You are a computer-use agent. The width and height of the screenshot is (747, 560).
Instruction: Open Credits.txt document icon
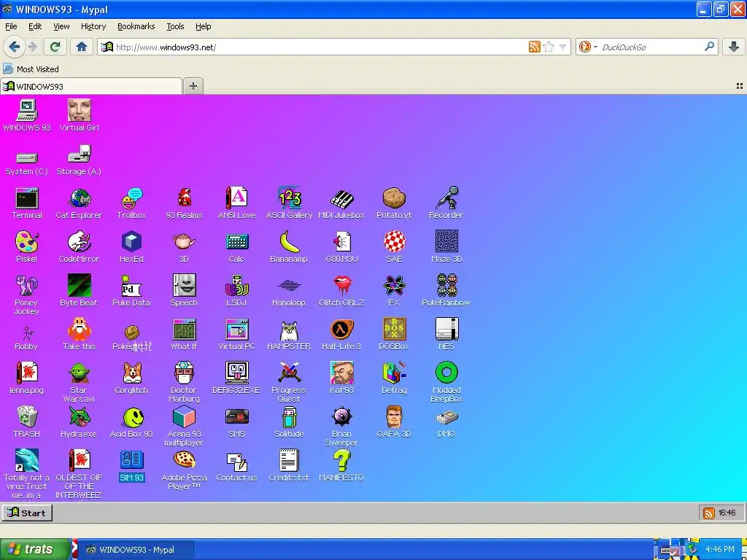pos(289,461)
